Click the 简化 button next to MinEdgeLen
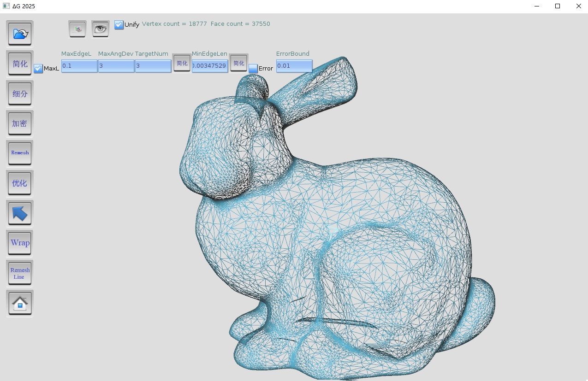Viewport: 588px width, 381px height. pyautogui.click(x=238, y=63)
